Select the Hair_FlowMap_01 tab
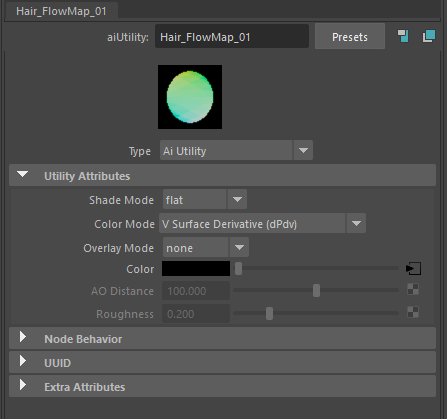Image resolution: width=447 pixels, height=419 pixels. point(61,11)
